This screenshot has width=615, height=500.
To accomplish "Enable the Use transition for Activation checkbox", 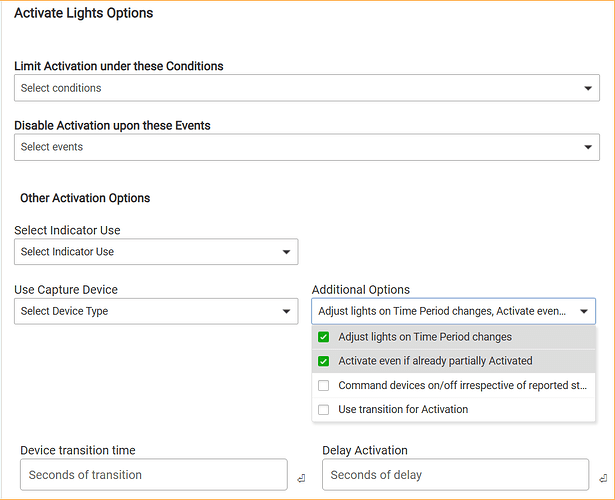I will click(x=323, y=409).
